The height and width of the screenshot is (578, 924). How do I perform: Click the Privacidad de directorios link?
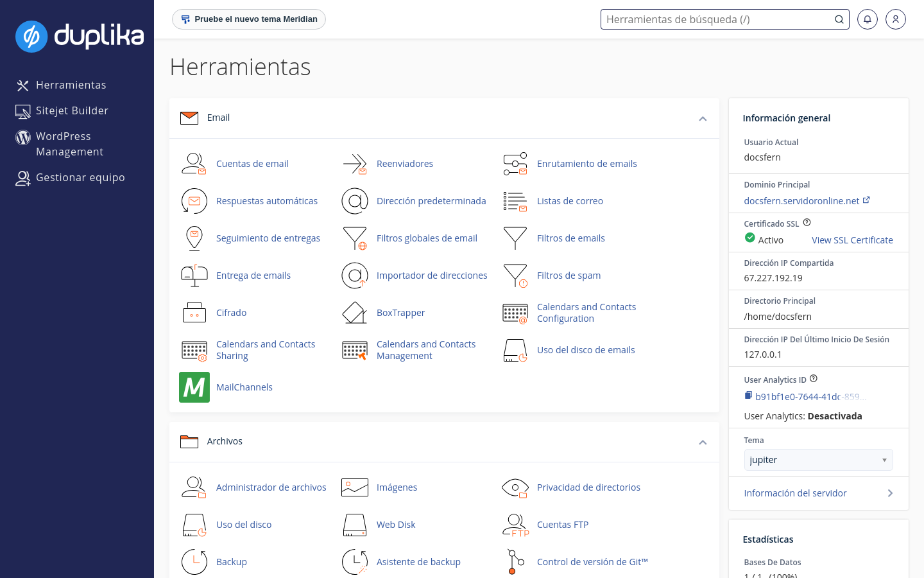(x=588, y=487)
